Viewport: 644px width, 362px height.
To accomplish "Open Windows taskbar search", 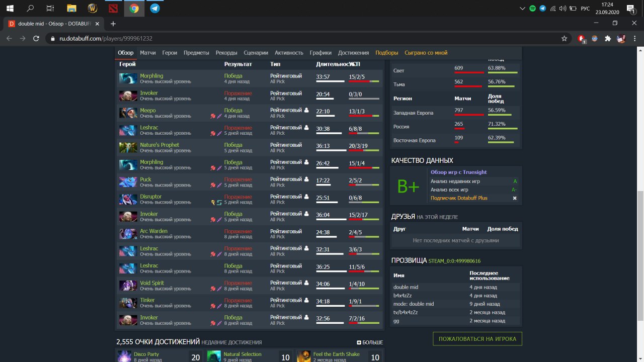I will 30,8.
